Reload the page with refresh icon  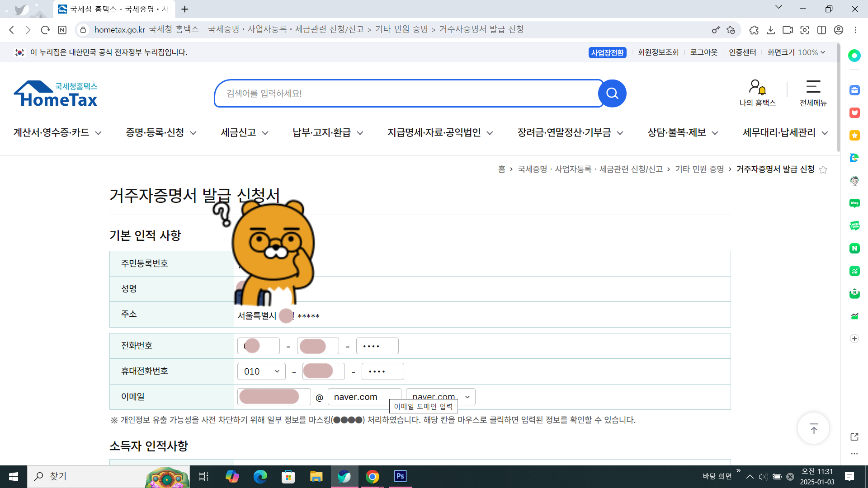coord(45,30)
